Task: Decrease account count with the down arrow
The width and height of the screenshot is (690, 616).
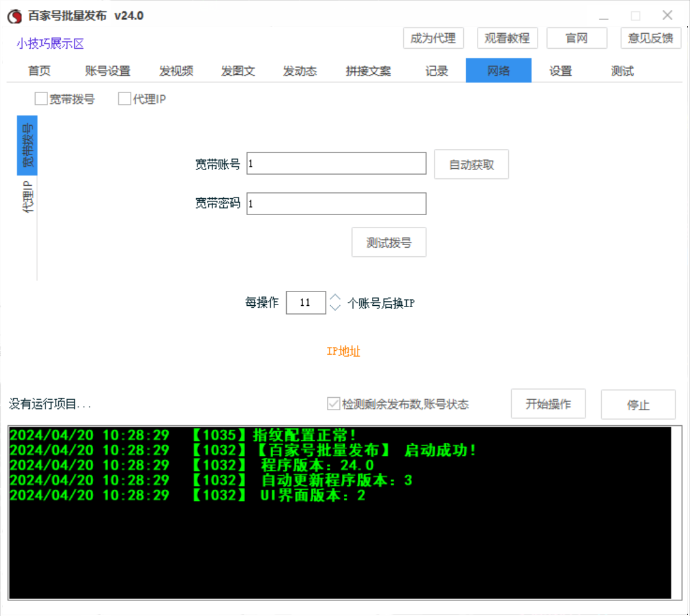Action: [x=336, y=307]
